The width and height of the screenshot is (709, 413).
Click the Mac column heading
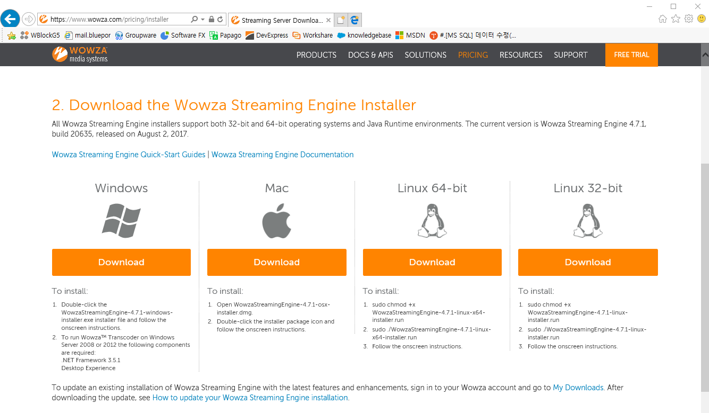(x=277, y=188)
